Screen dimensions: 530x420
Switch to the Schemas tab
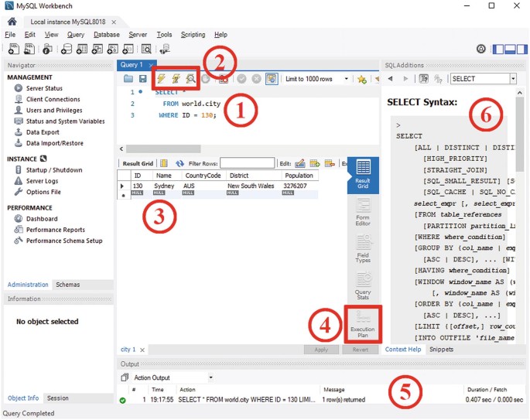[x=67, y=285]
